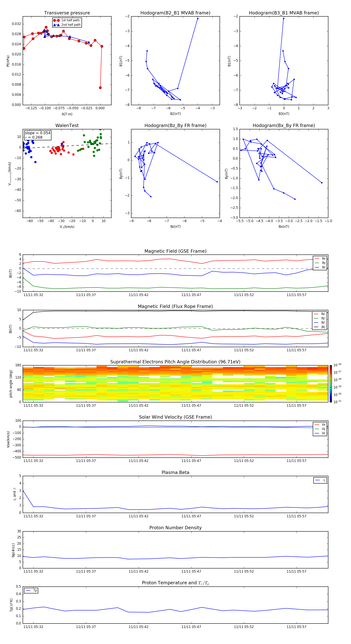Click the Tp legend entry in temperature plot
The image size is (351, 644).
(31, 591)
